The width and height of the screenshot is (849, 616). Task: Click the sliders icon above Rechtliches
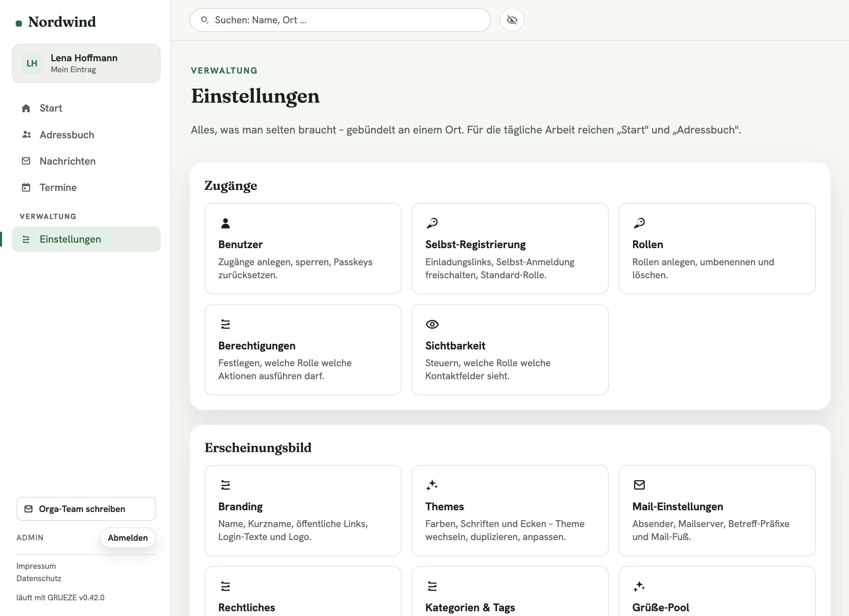pos(225,586)
